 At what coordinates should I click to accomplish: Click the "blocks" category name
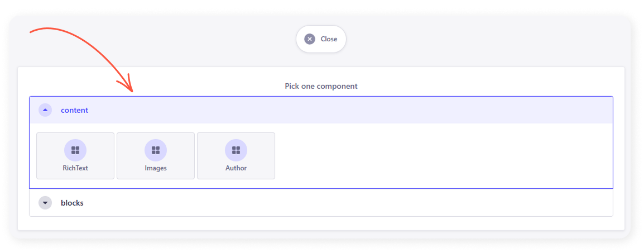(x=72, y=203)
